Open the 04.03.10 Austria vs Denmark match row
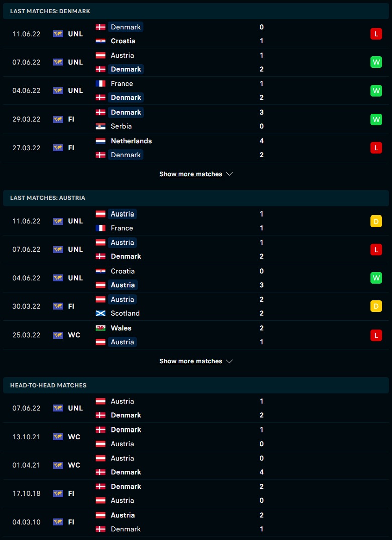 pyautogui.click(x=196, y=522)
